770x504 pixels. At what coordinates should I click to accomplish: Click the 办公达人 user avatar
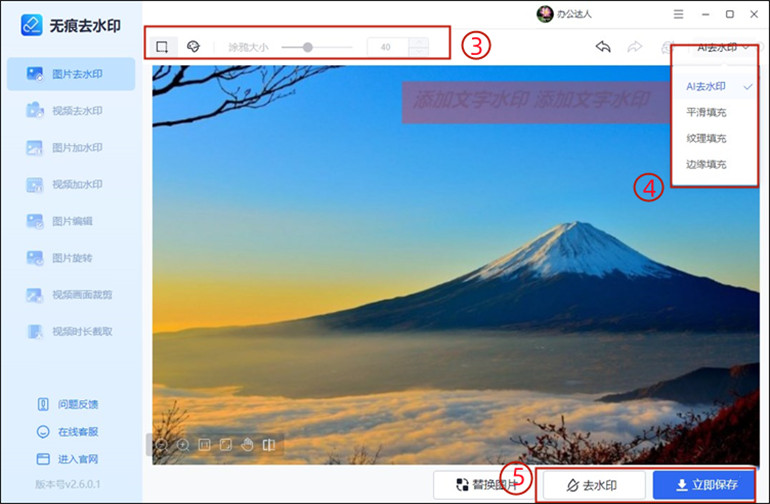coord(545,14)
